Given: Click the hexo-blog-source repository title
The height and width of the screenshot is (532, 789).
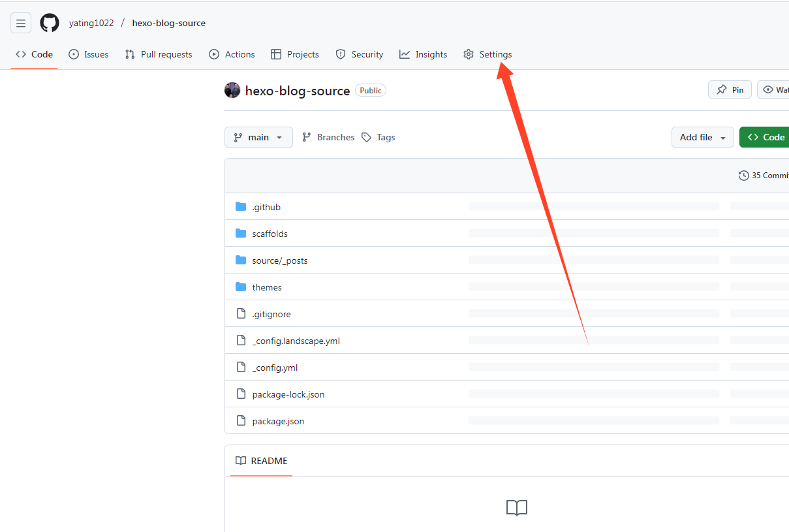Looking at the screenshot, I should pos(298,91).
